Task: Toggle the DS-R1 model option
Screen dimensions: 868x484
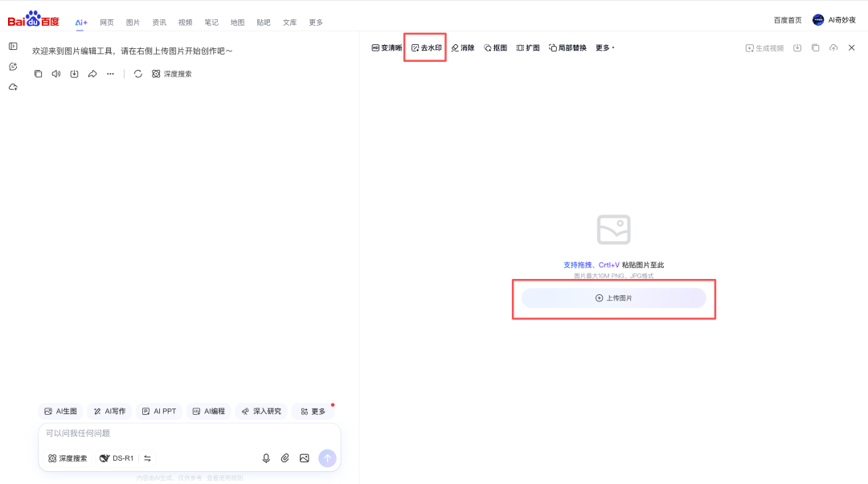Action: tap(117, 458)
